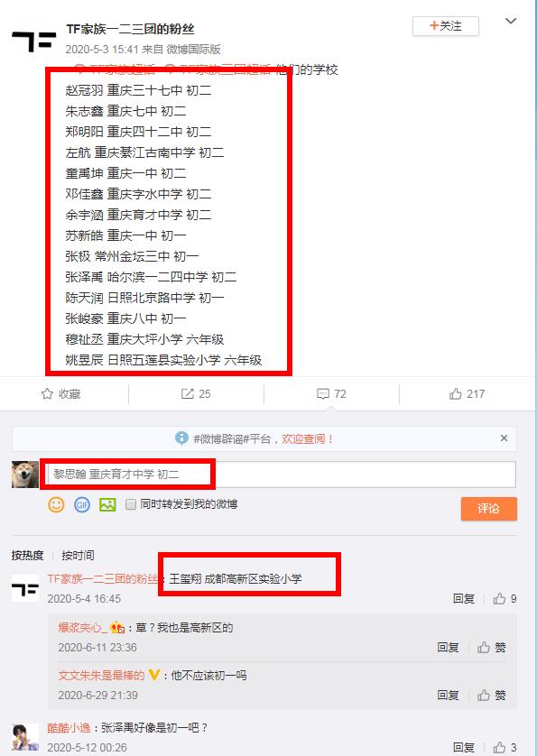Sort comments by 按时间
The height and width of the screenshot is (756, 537).
[x=78, y=555]
